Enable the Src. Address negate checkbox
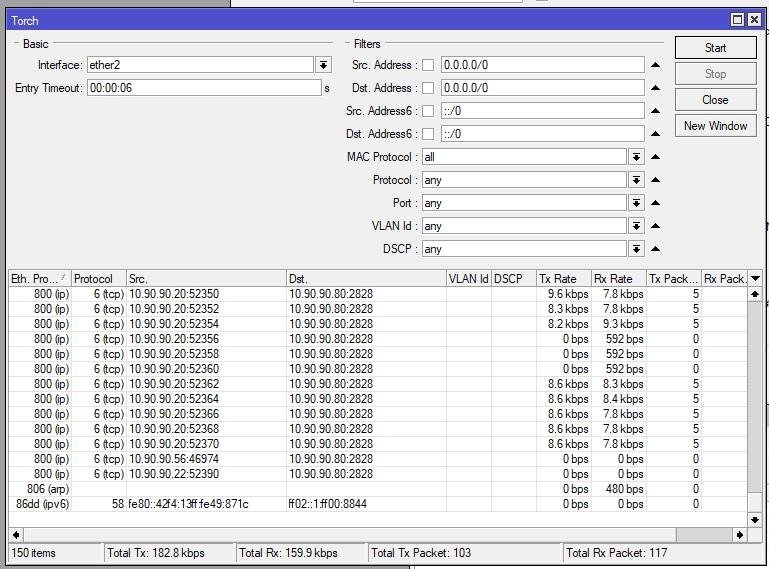Image resolution: width=769 pixels, height=569 pixels. point(428,65)
